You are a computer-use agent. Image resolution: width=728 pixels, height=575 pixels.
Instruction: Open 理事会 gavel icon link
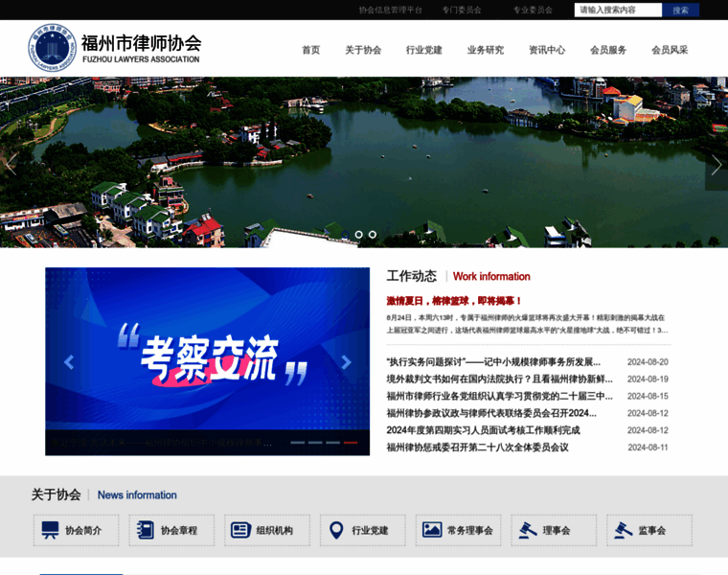pos(553,530)
